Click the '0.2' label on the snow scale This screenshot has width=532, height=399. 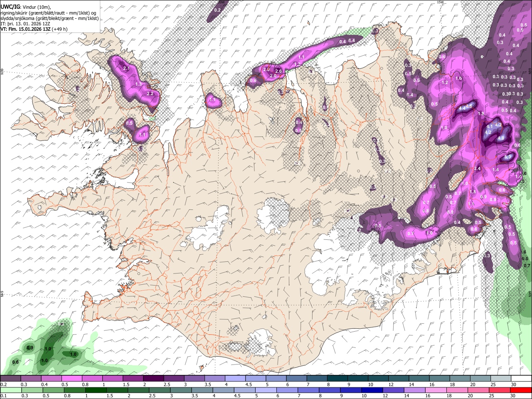(4, 384)
